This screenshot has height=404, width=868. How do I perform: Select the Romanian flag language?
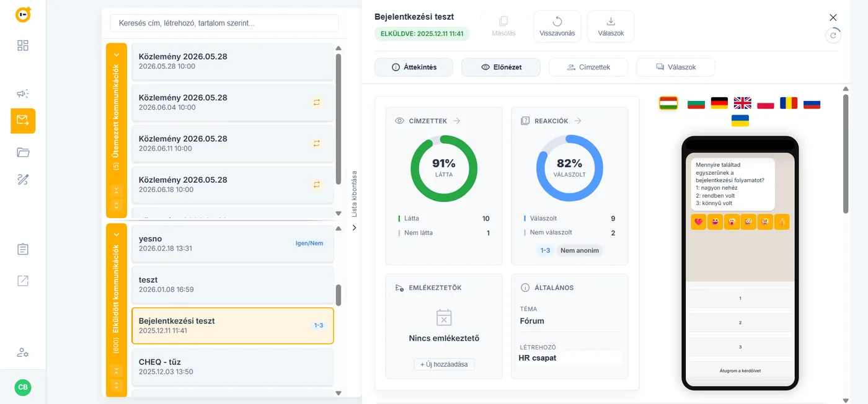coord(789,103)
